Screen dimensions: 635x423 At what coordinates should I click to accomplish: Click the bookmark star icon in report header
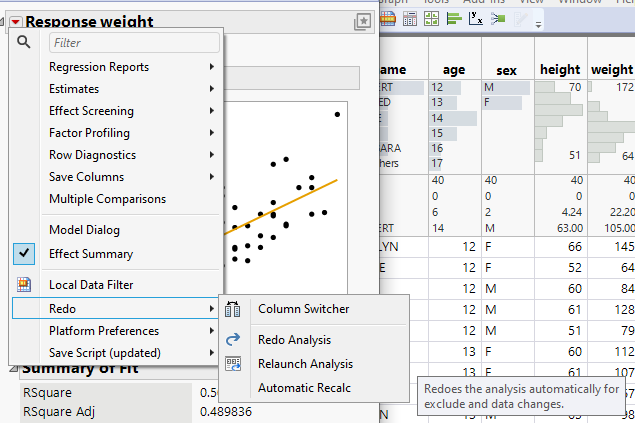362,20
